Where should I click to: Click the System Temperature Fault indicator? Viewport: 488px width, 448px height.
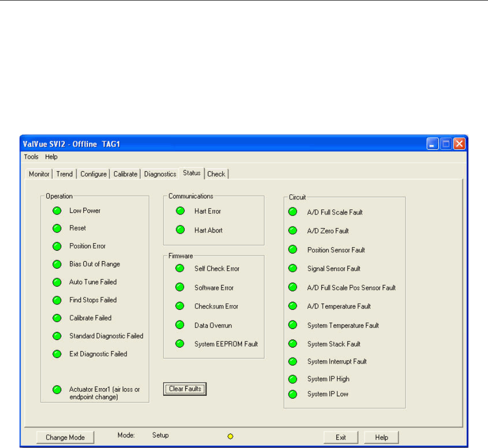[293, 325]
